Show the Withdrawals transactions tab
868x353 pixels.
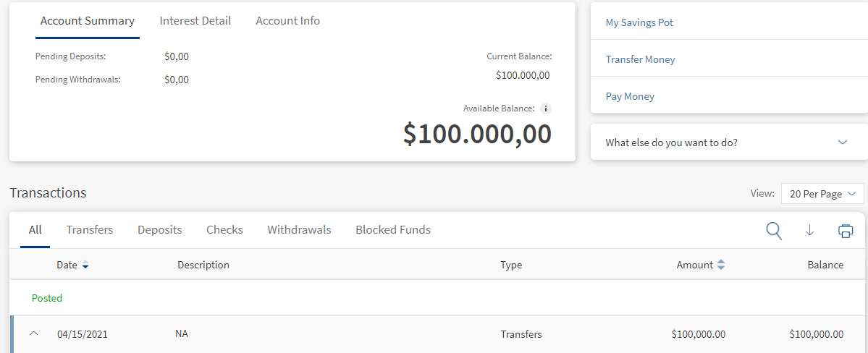coord(299,230)
